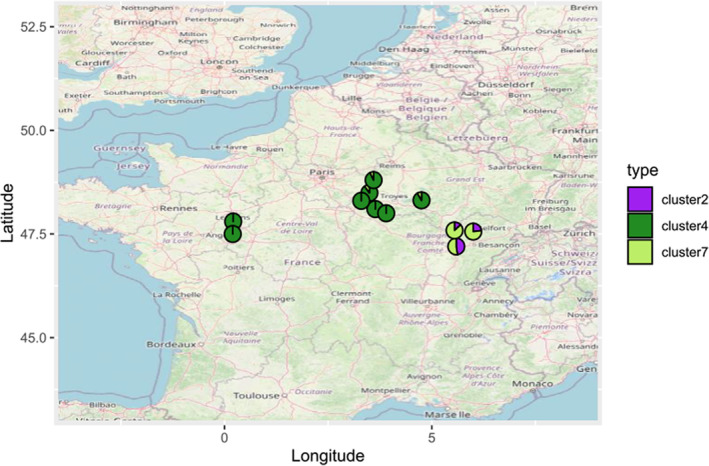
Task: Click the Longitude axis title
Action: (x=327, y=455)
